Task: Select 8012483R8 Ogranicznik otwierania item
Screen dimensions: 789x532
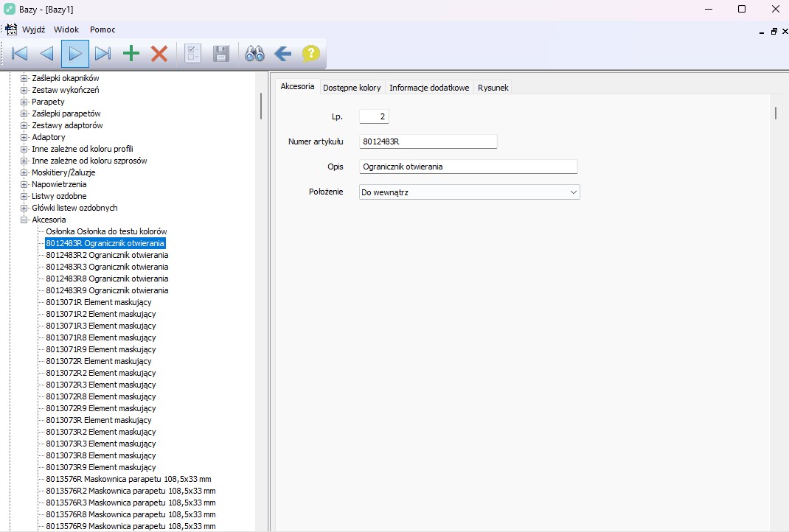Action: 107,279
